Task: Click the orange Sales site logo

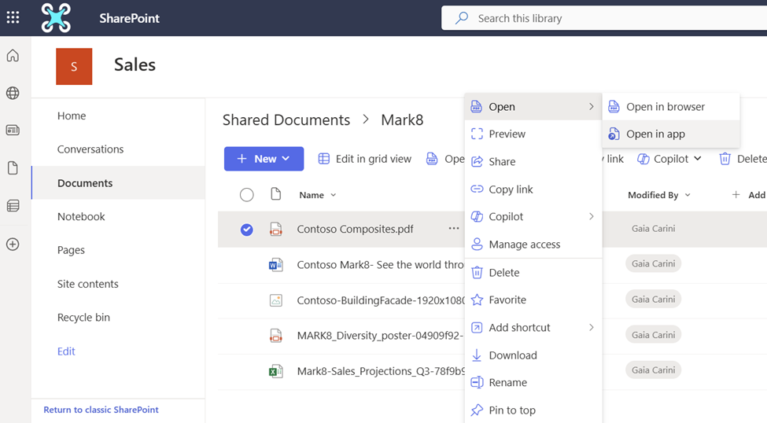Action: [74, 67]
